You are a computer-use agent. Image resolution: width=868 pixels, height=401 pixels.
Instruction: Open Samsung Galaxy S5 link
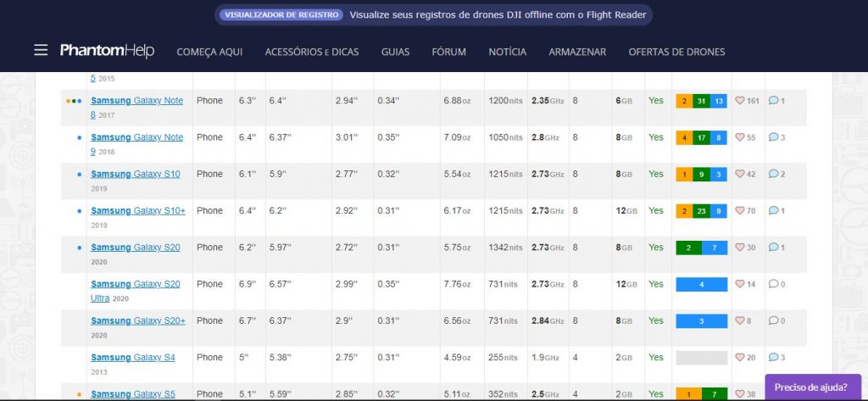click(133, 394)
